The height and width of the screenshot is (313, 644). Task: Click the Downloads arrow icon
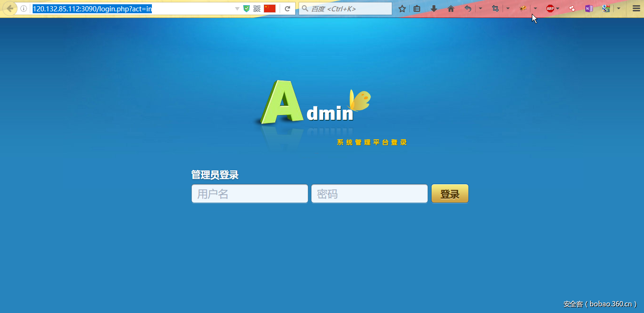click(x=434, y=8)
